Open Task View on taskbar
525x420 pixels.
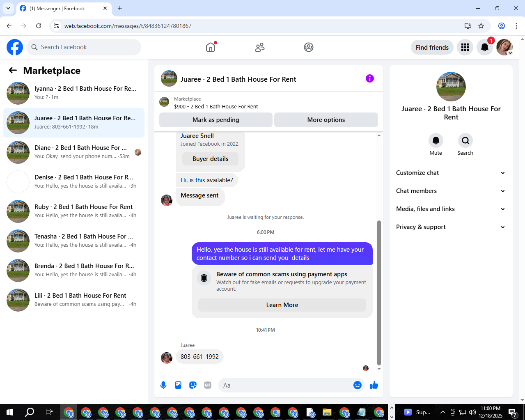coord(49,412)
